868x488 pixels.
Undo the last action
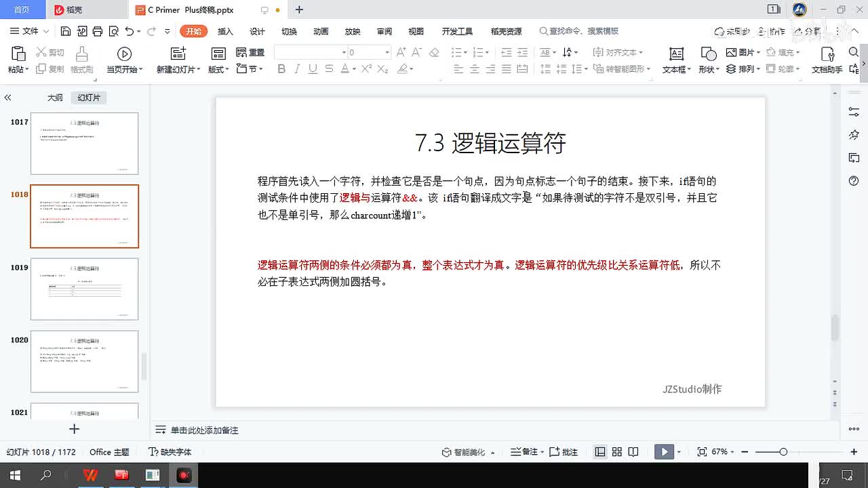point(130,31)
